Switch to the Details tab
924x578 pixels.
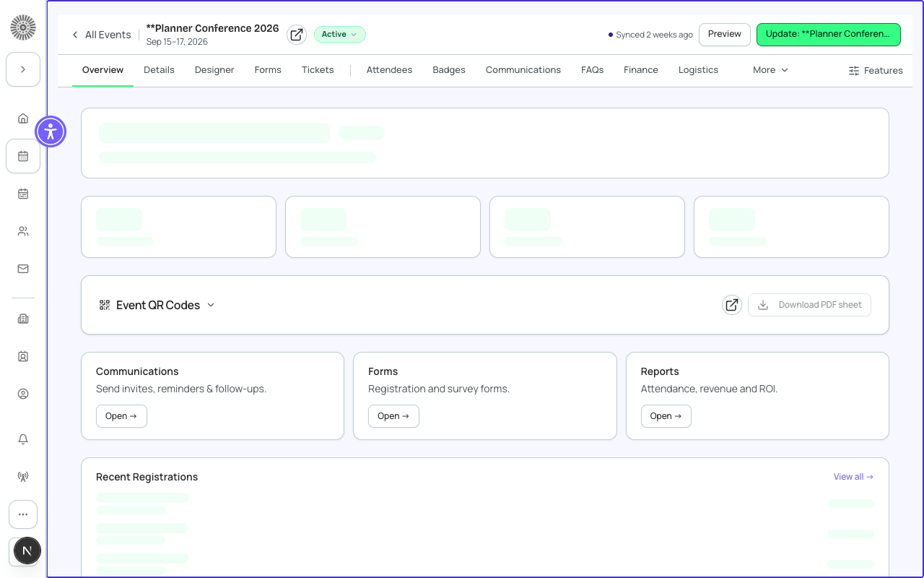159,70
